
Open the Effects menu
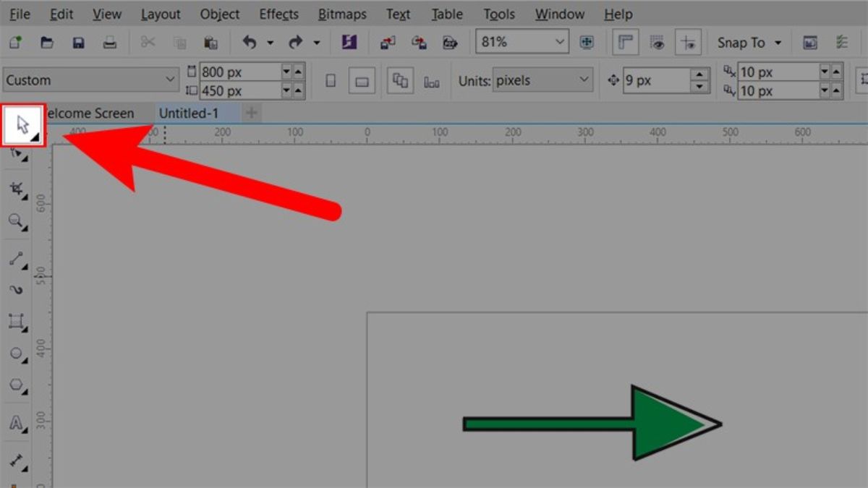click(279, 14)
